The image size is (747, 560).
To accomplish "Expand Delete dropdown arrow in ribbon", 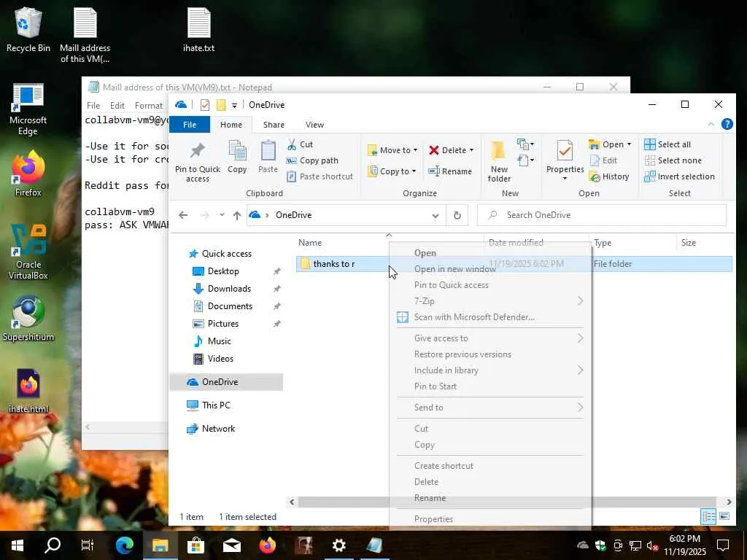I will point(472,150).
